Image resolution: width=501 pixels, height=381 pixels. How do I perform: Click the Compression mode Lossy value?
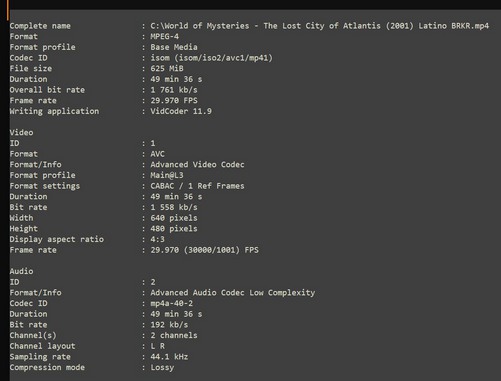[162, 368]
